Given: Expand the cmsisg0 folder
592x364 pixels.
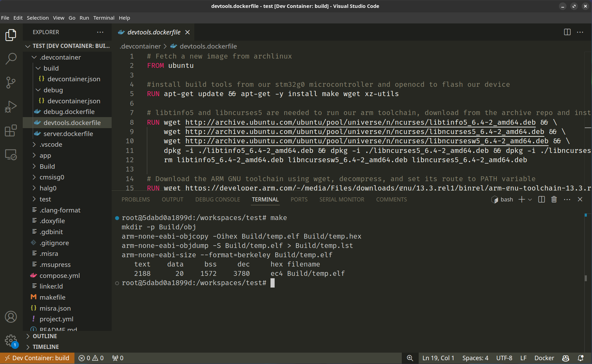Looking at the screenshot, I should (x=52, y=177).
